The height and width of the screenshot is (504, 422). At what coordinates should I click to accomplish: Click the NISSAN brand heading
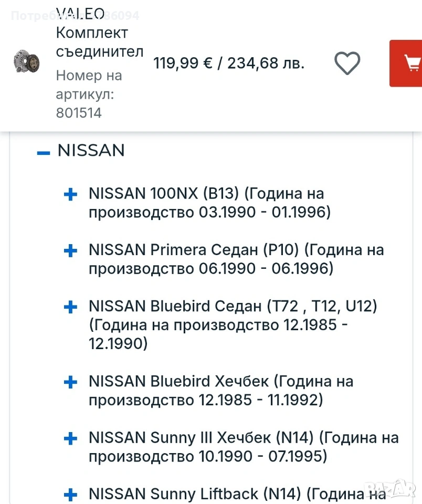coord(91,151)
